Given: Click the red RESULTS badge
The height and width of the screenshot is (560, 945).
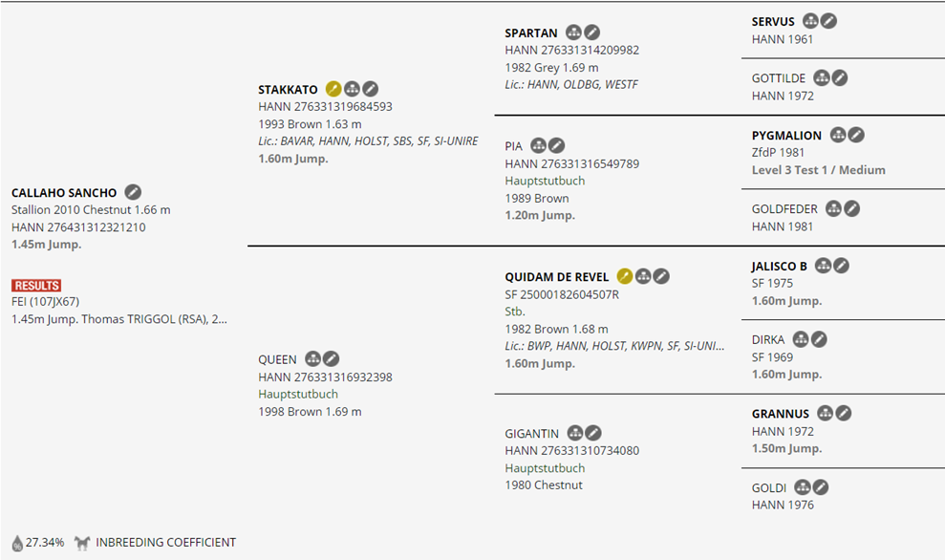Looking at the screenshot, I should 36,285.
